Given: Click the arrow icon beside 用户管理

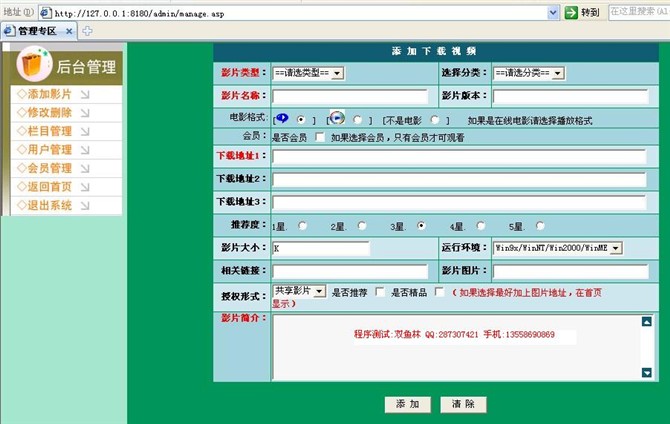Looking at the screenshot, I should [x=85, y=150].
